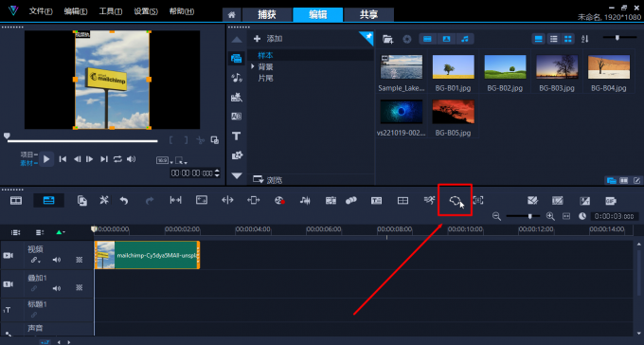
Task: Expand more library panels downward arrow
Action: [237, 175]
